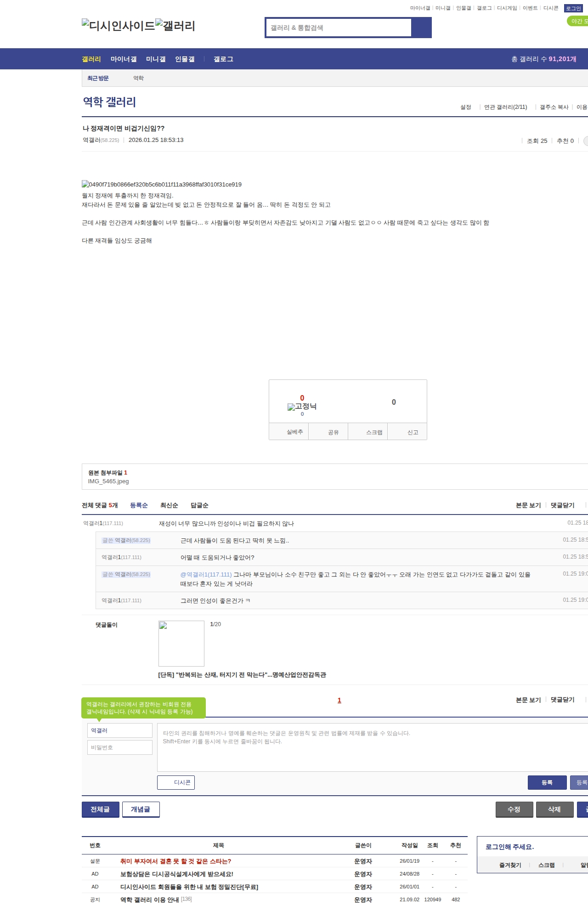Click the 삭제 button
This screenshot has height=905, width=588.
point(555,809)
